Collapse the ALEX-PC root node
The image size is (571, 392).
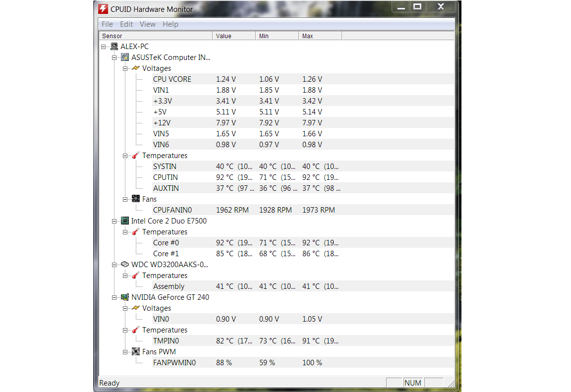[104, 47]
